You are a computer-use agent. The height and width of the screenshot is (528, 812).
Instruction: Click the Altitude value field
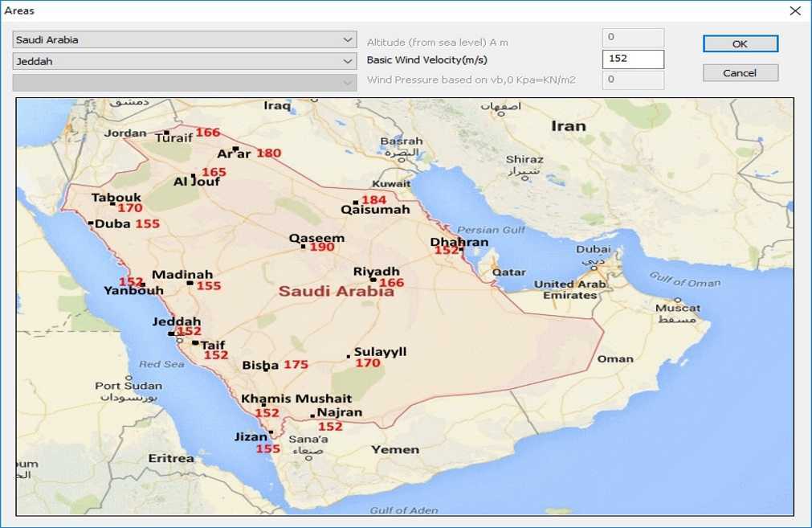click(x=633, y=38)
